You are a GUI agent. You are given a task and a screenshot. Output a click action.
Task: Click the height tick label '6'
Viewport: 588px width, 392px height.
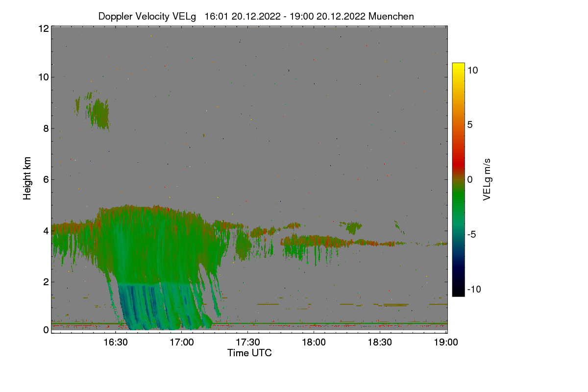pyautogui.click(x=46, y=179)
